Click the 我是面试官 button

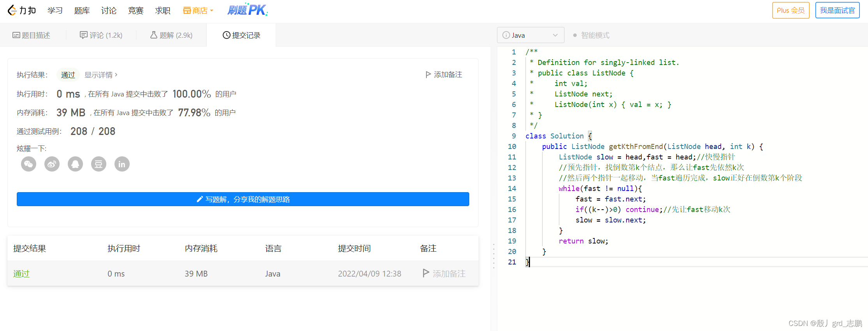click(x=837, y=10)
